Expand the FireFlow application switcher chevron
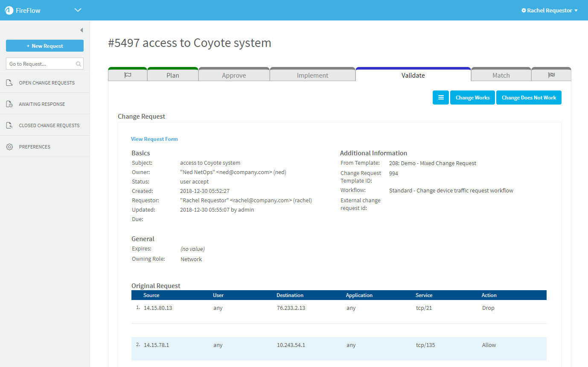This screenshot has width=588, height=367. 78,10
